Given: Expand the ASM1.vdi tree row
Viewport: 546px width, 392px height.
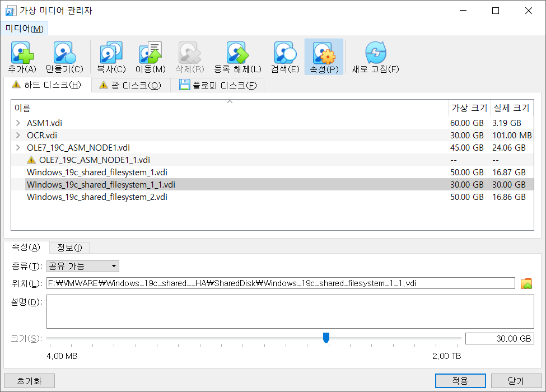Looking at the screenshot, I should coord(18,123).
